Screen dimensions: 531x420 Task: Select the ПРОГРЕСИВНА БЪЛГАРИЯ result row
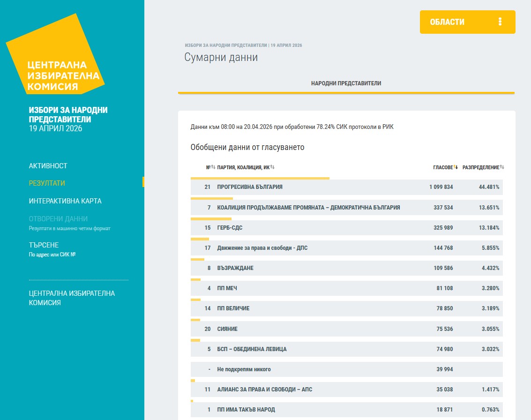pyautogui.click(x=346, y=187)
